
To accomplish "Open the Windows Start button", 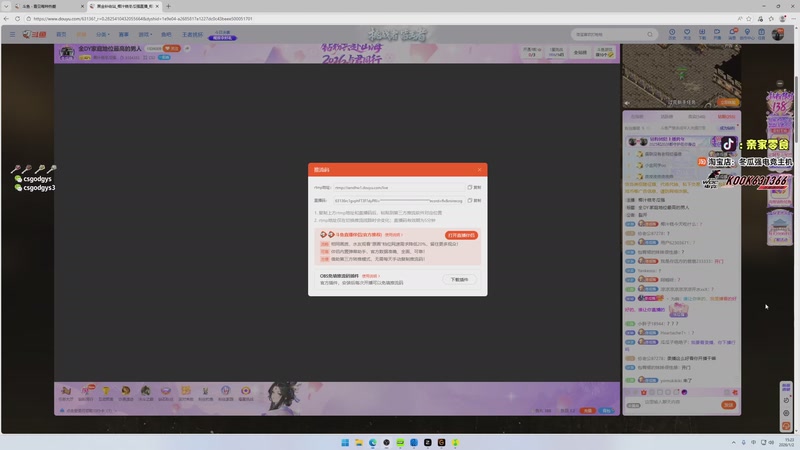I will coord(345,442).
